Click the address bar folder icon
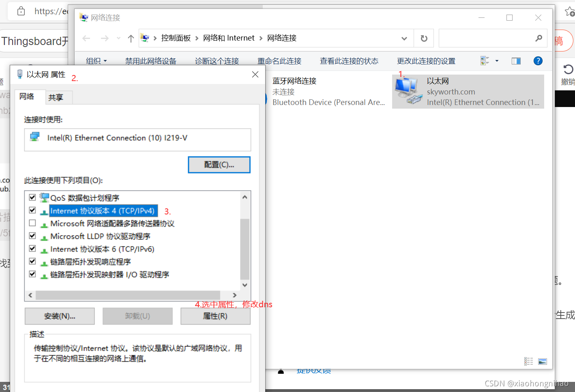The image size is (575, 392). point(145,38)
